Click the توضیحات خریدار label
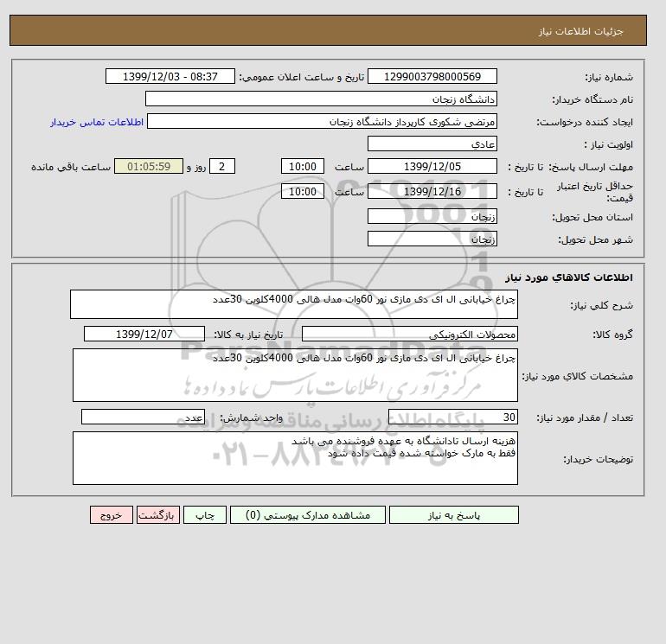This screenshot has height=644, width=666. tap(598, 459)
